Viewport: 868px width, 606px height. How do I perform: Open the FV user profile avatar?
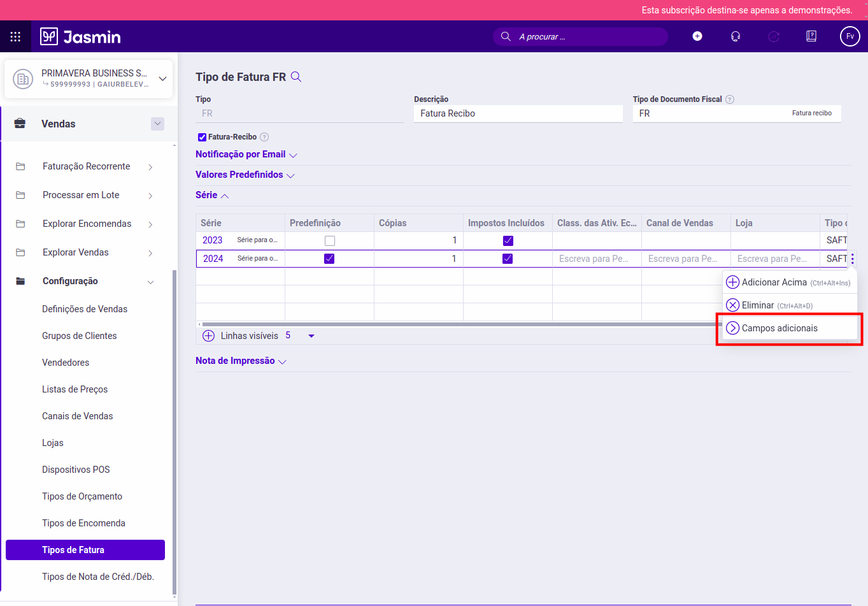850,36
